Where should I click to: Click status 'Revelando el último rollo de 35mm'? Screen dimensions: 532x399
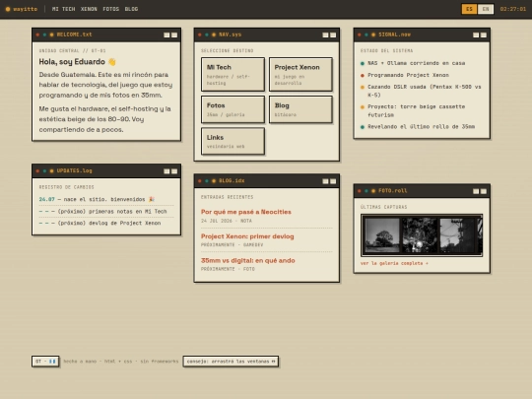click(418, 126)
